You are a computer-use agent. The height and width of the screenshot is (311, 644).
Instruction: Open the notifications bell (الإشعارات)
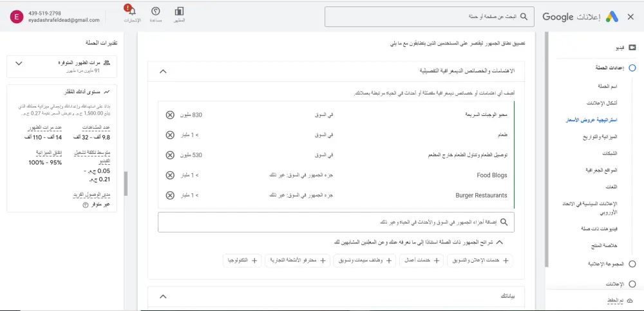click(131, 12)
